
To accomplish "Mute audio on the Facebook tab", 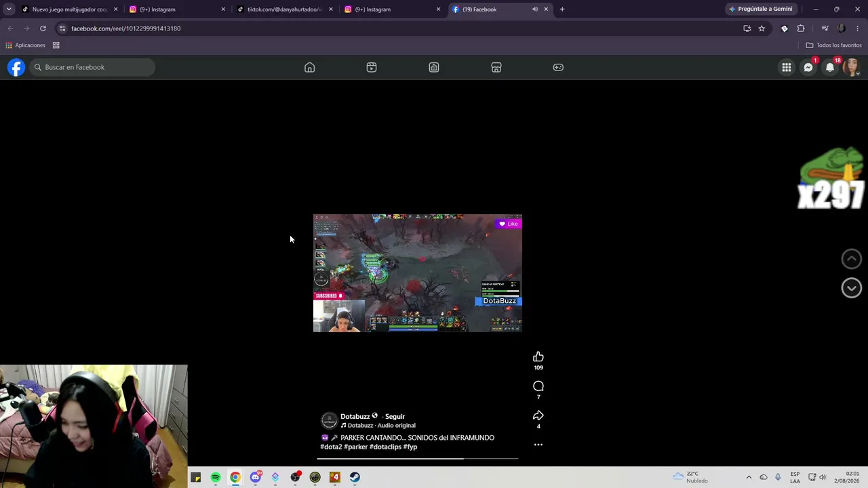I will 535,9.
